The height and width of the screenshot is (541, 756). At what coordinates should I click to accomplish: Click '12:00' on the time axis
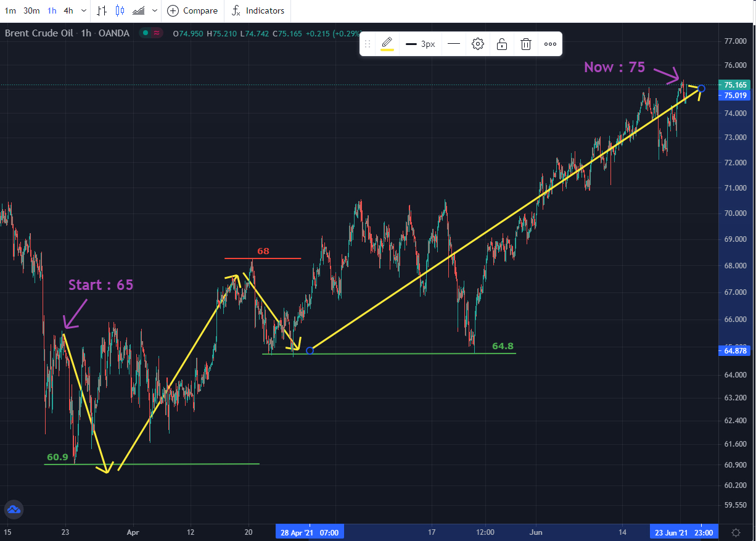[487, 532]
